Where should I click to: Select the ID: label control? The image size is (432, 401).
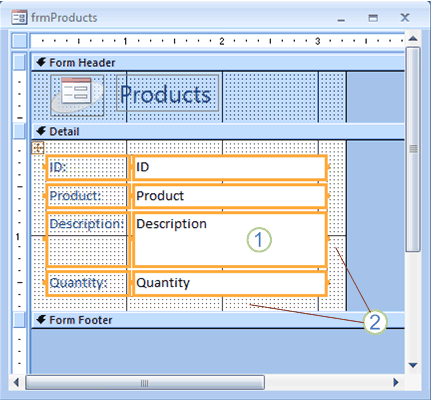[x=87, y=168]
